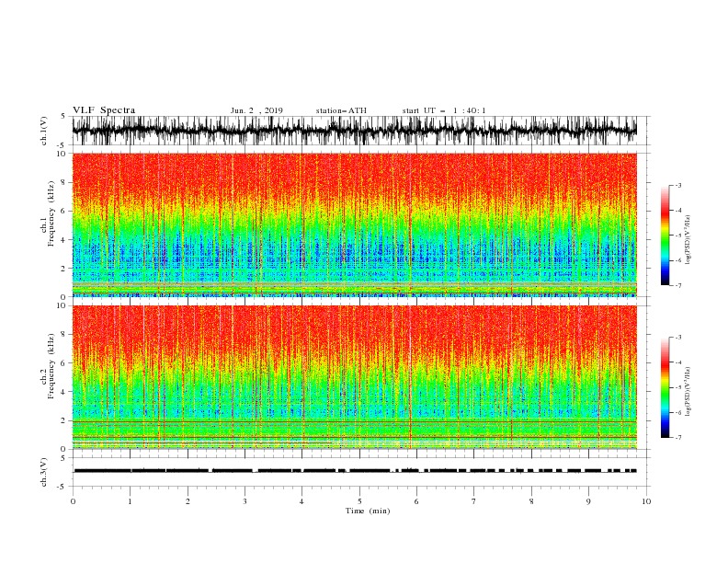Click the log(PSD) label beside ch.2 colorbar

(x=688, y=392)
